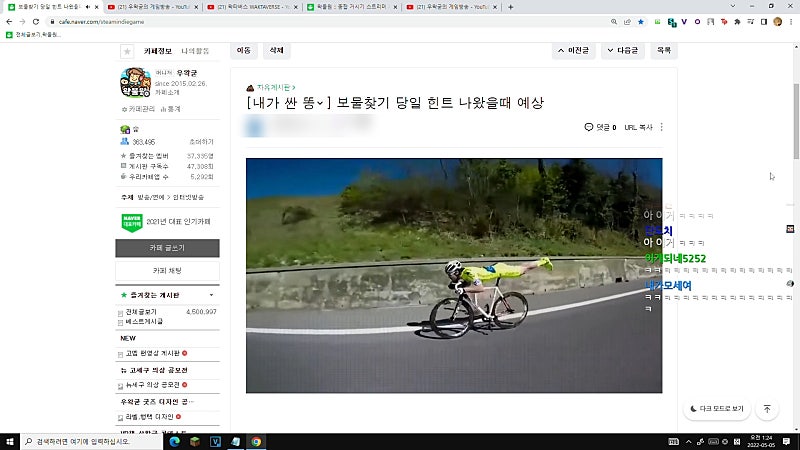Go to next post with 다음글
Screen dimensions: 800x450
pyautogui.click(x=623, y=51)
